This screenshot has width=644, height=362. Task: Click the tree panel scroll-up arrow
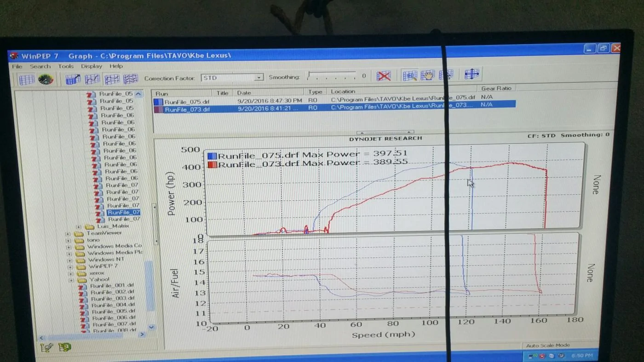coord(138,94)
